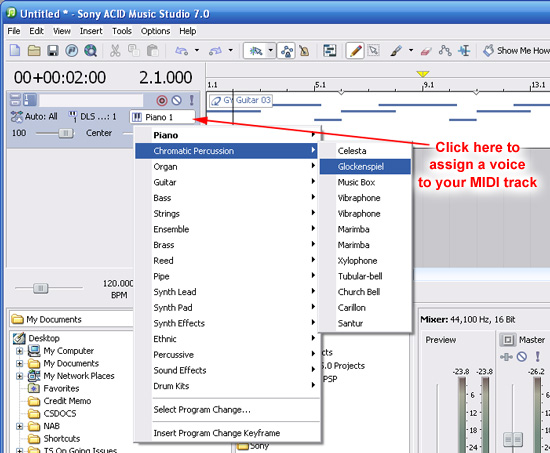Click the track name input field
This screenshot has width=550, height=453.
[91, 100]
